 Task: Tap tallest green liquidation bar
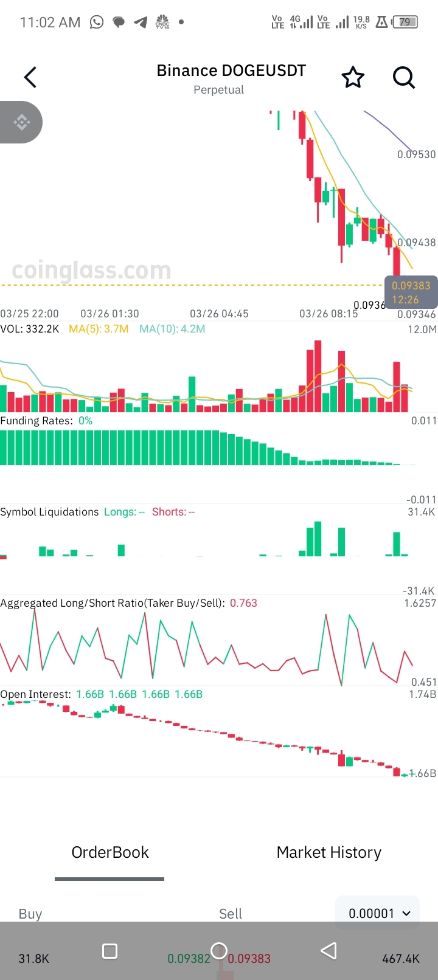pos(318,539)
